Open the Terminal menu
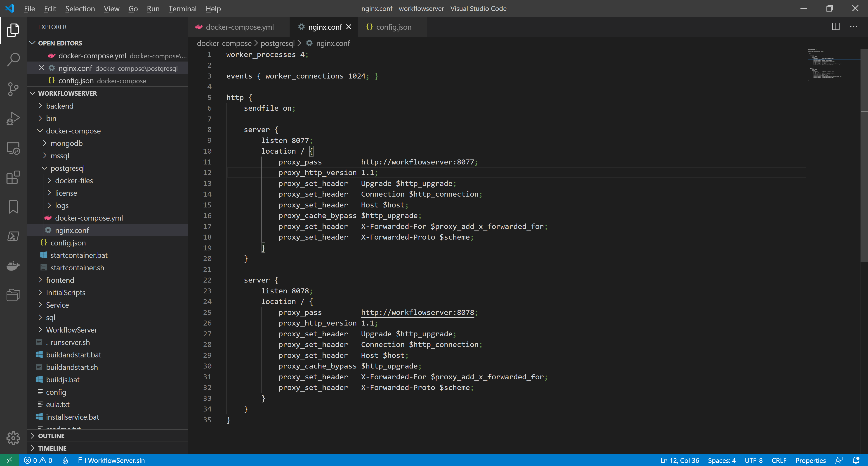 point(182,9)
